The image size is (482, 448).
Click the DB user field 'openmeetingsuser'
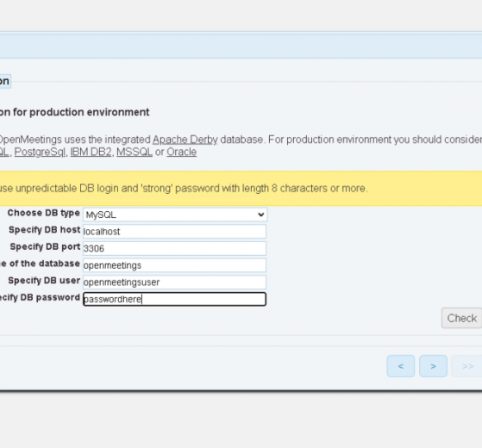point(174,282)
